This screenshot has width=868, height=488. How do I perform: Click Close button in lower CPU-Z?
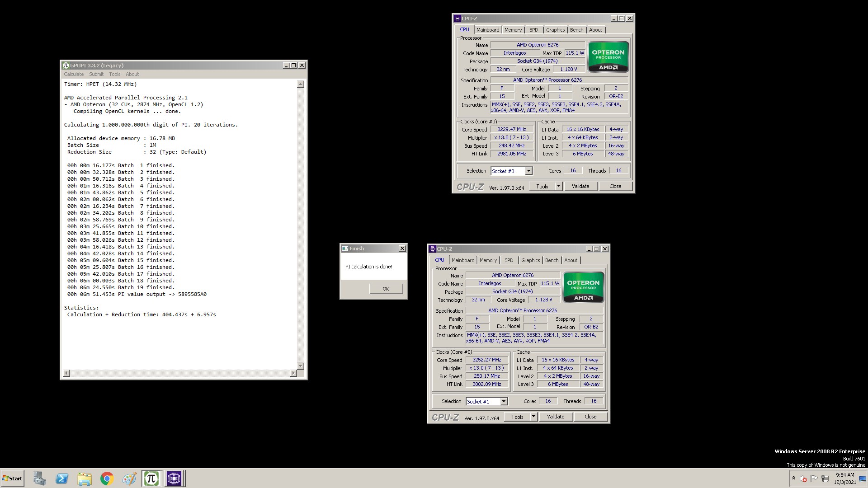[x=590, y=417]
